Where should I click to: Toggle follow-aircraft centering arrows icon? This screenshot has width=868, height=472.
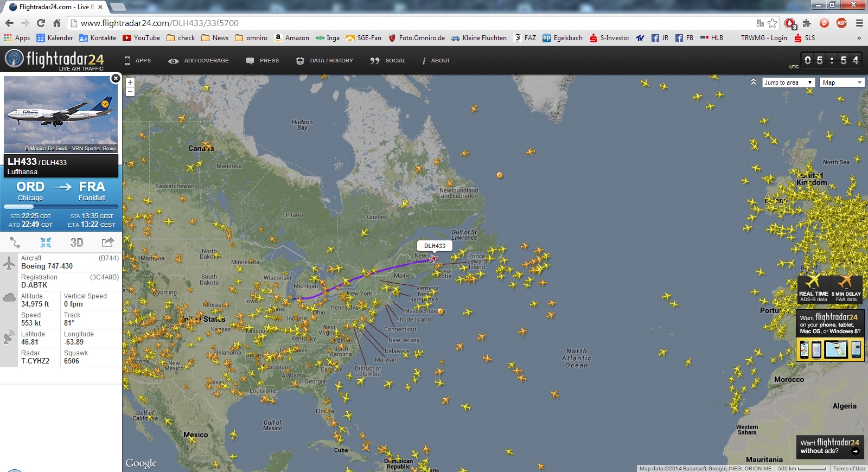coord(46,243)
